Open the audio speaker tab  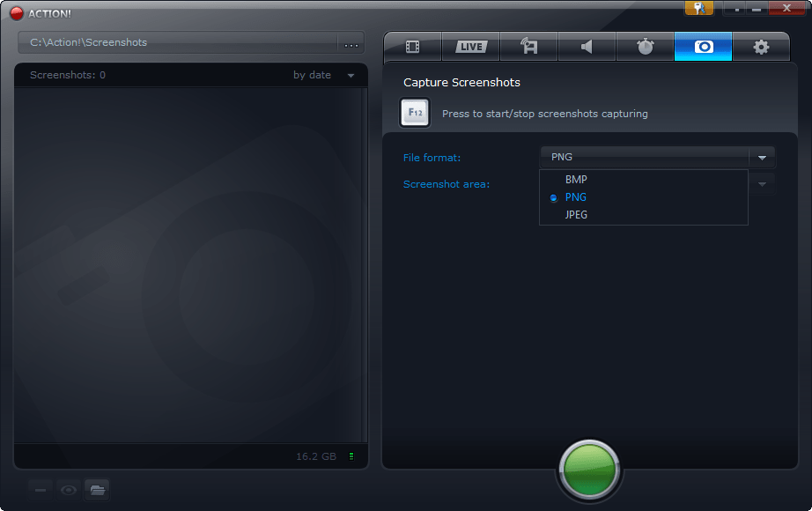coord(587,47)
